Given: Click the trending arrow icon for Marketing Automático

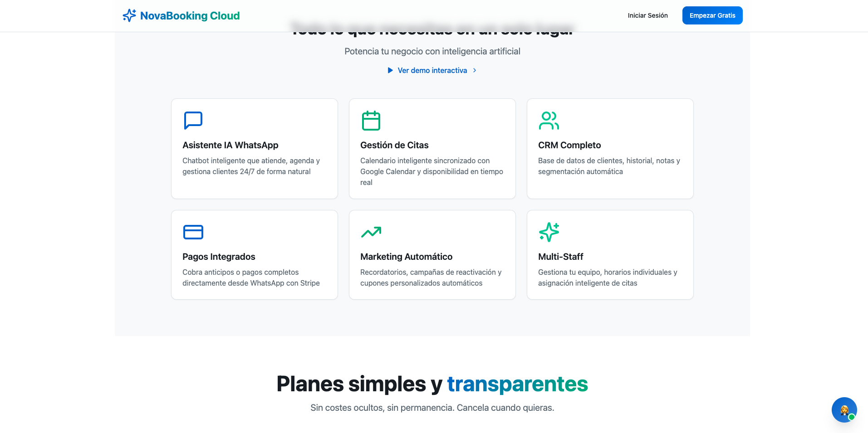Looking at the screenshot, I should (x=371, y=232).
